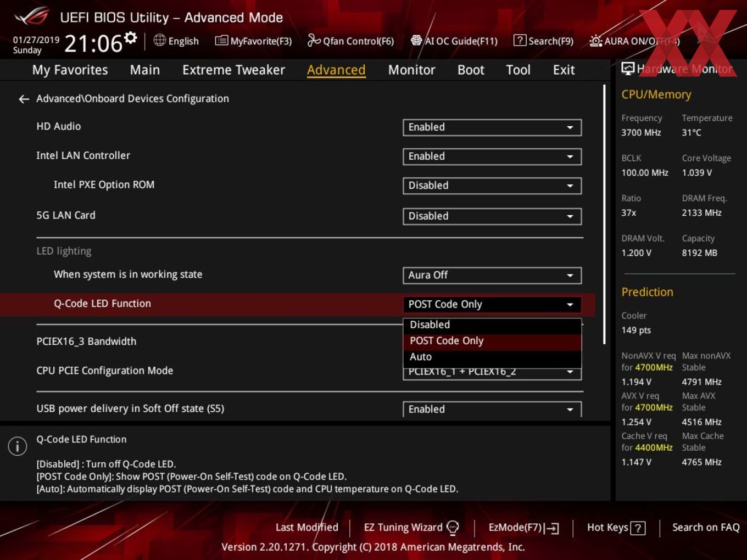
Task: Switch to Extreme Tweaker tab
Action: point(233,70)
